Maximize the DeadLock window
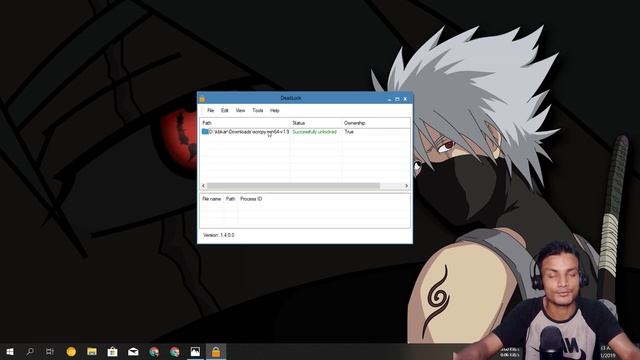 click(397, 99)
